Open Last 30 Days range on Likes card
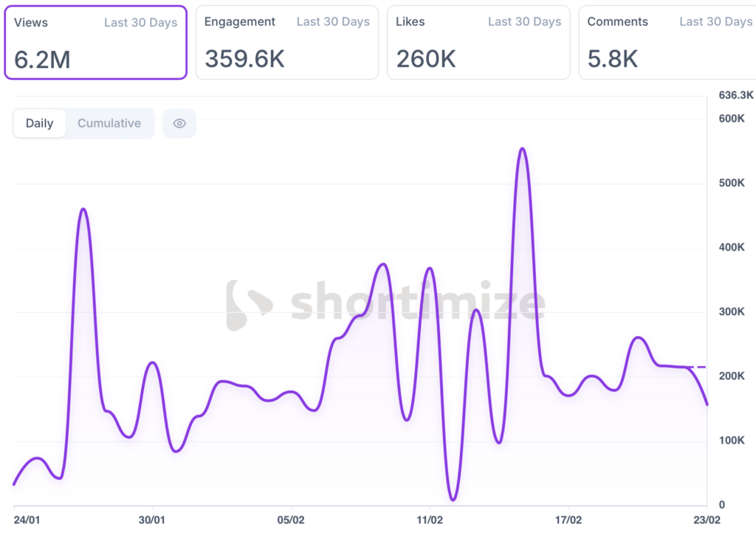Image resolution: width=756 pixels, height=533 pixels. tap(524, 22)
